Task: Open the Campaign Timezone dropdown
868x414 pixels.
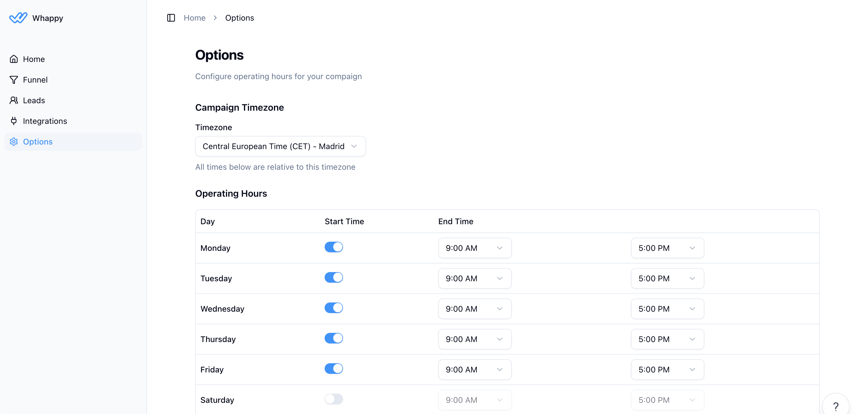Action: (x=280, y=146)
